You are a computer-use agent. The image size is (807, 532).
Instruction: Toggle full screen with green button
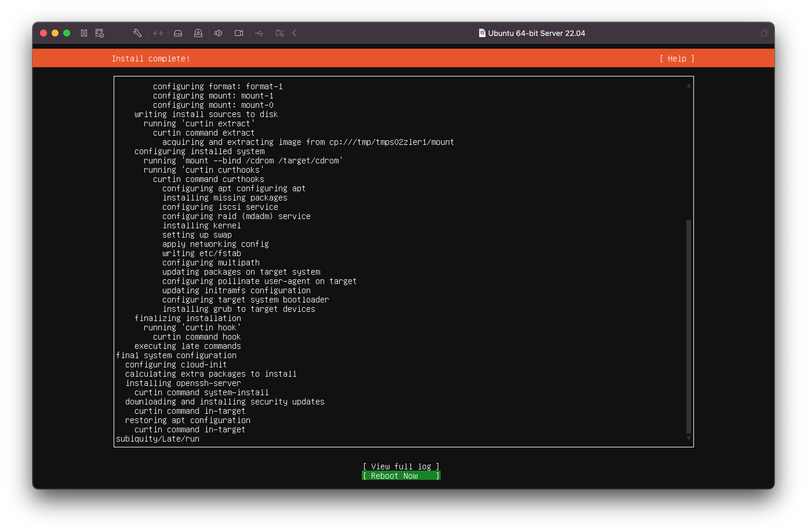click(x=66, y=33)
